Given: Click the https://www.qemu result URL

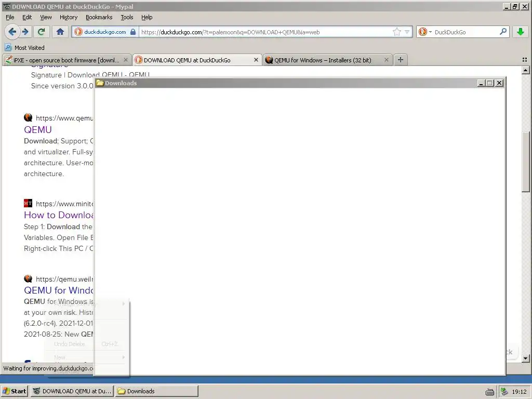Looking at the screenshot, I should click(x=64, y=118).
